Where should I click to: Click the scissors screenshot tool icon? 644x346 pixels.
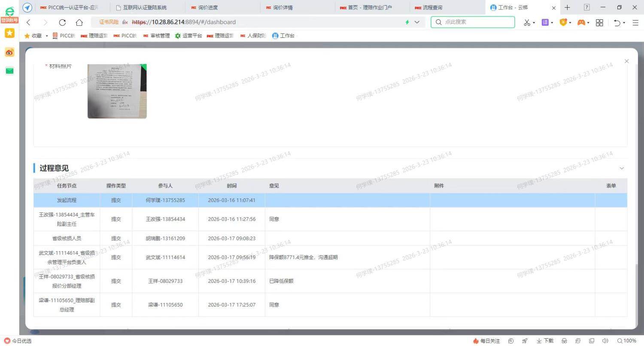click(x=527, y=22)
